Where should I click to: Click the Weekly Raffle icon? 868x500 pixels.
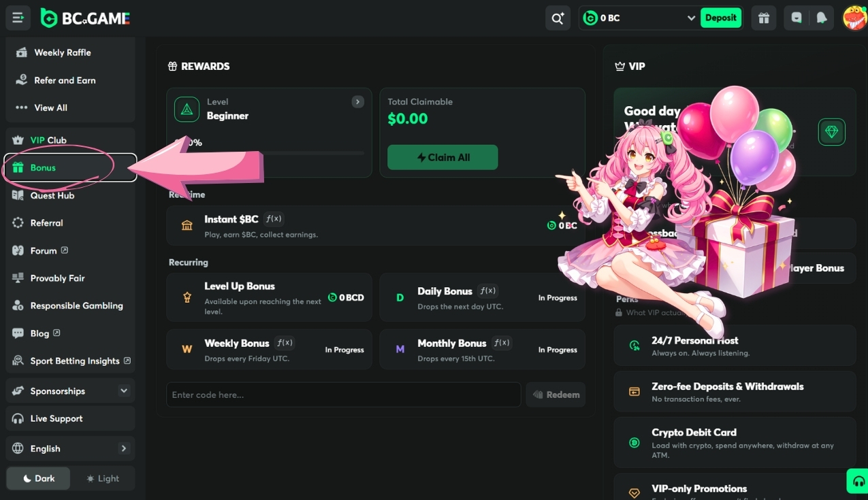coord(21,52)
